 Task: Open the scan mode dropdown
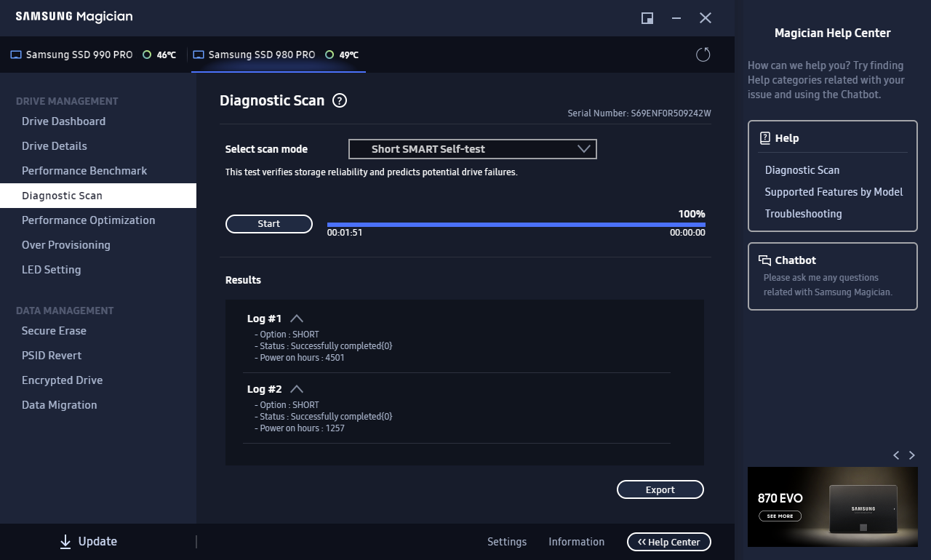click(473, 149)
